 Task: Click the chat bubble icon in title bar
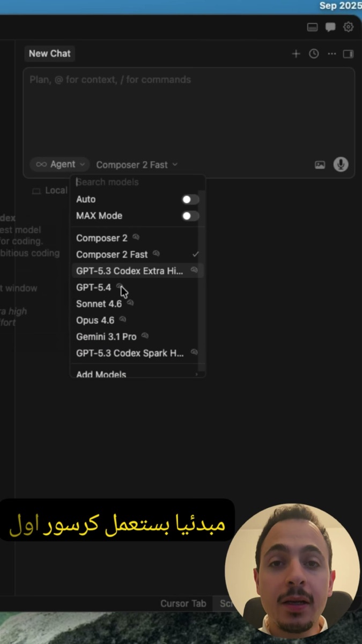click(330, 27)
